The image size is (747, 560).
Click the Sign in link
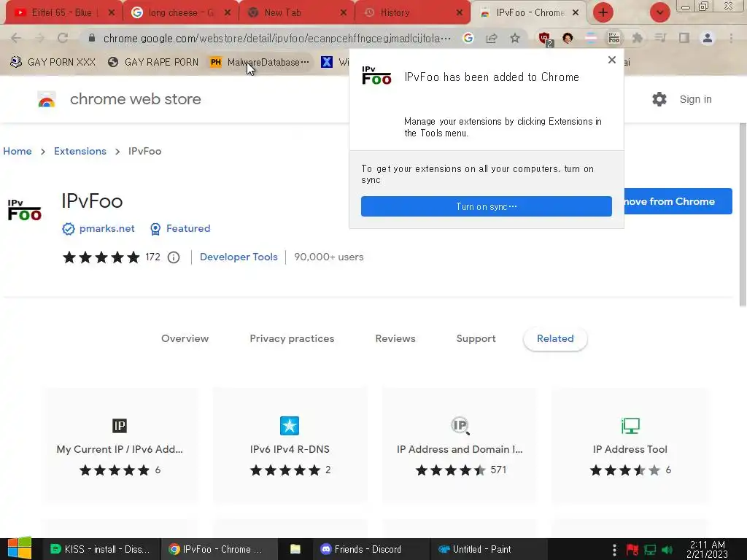[x=695, y=99]
